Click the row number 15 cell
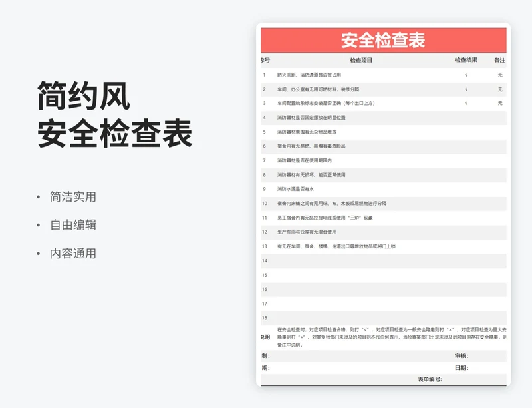Viewport: 532px width, 408px height. tap(265, 275)
